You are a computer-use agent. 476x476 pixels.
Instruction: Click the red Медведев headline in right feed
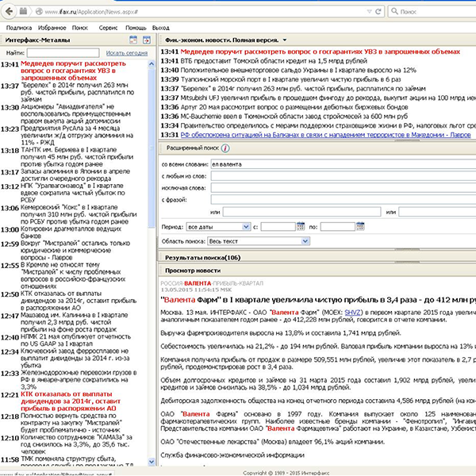coord(321,52)
